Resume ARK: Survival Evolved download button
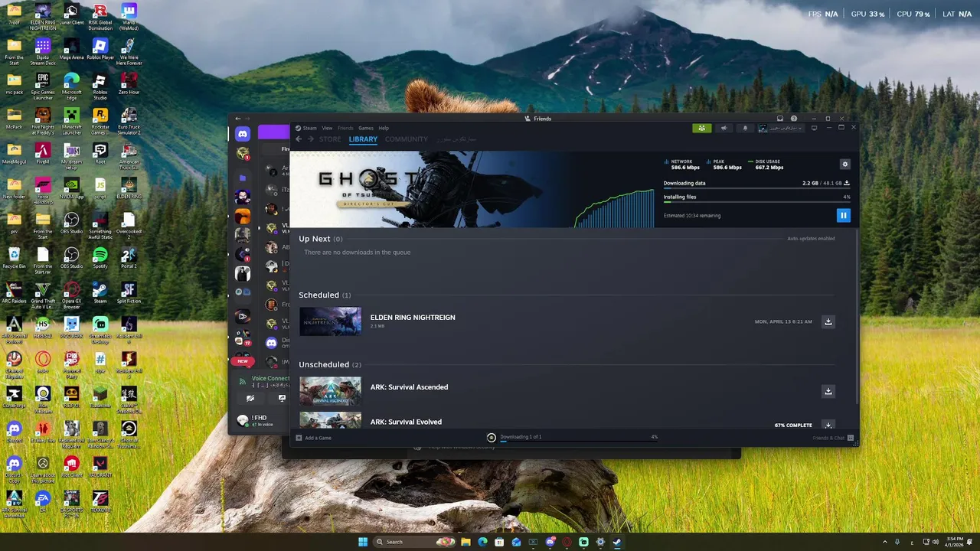 [x=828, y=425]
